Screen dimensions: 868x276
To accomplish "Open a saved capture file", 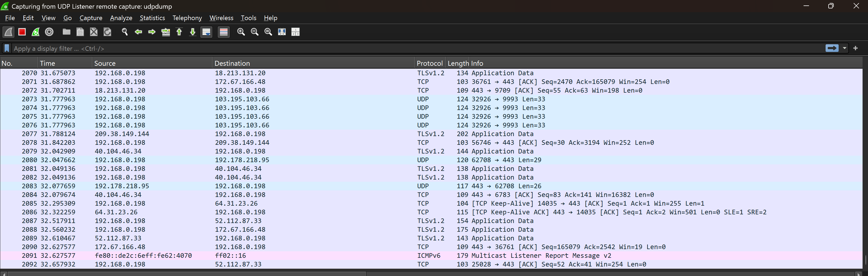I will 66,32.
